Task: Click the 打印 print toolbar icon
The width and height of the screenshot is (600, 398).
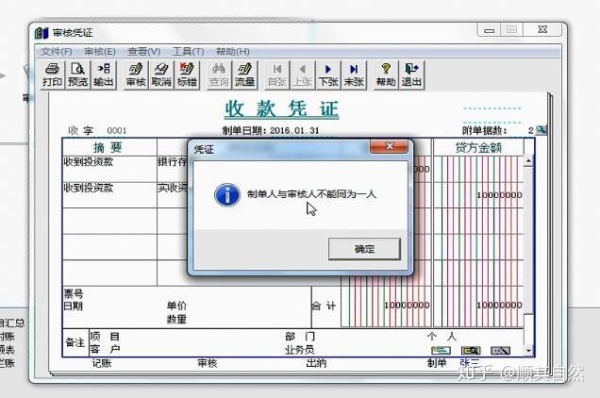Action: 52,75
